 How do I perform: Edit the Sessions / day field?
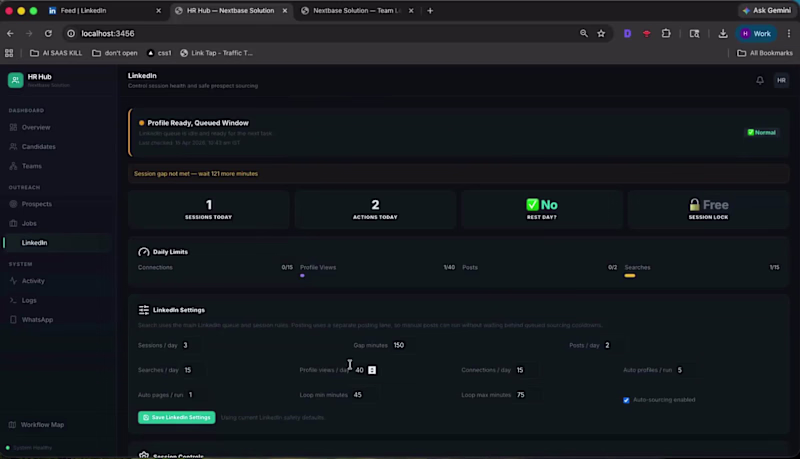pyautogui.click(x=189, y=345)
